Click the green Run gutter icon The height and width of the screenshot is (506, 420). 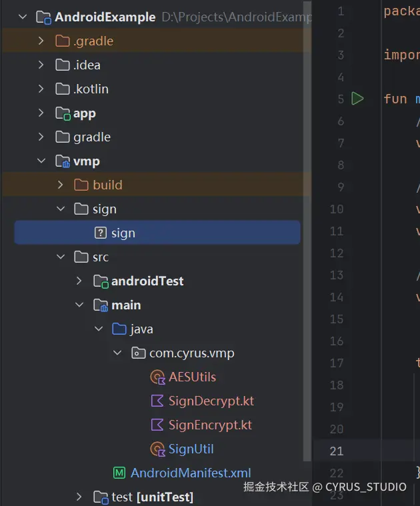[x=358, y=99]
